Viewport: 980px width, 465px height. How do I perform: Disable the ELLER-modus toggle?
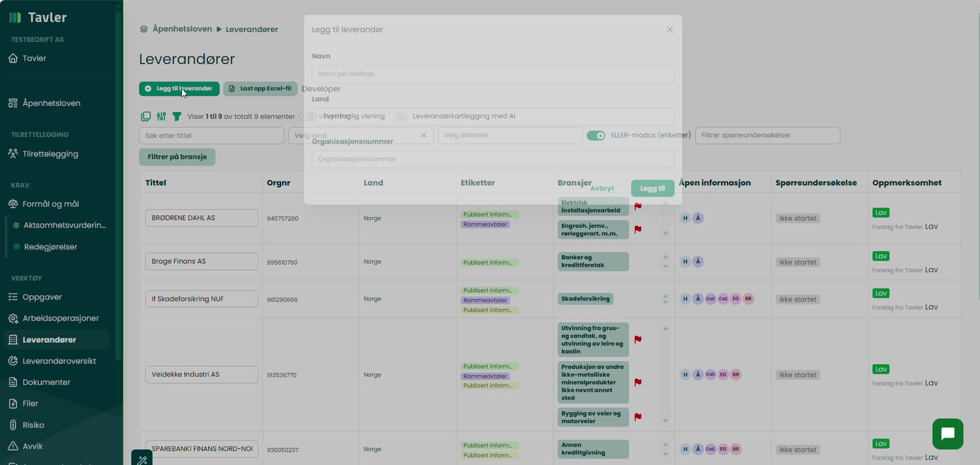tap(595, 136)
